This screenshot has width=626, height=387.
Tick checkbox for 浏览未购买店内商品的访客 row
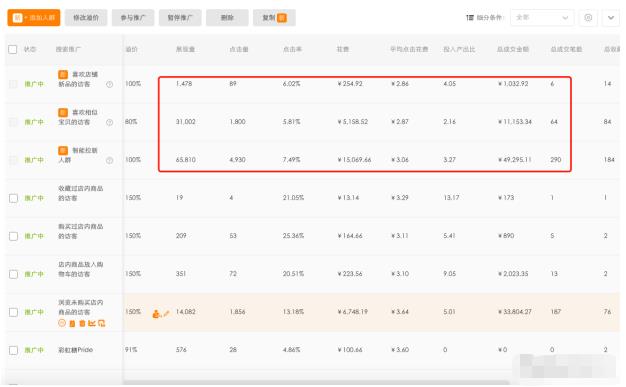[14, 312]
